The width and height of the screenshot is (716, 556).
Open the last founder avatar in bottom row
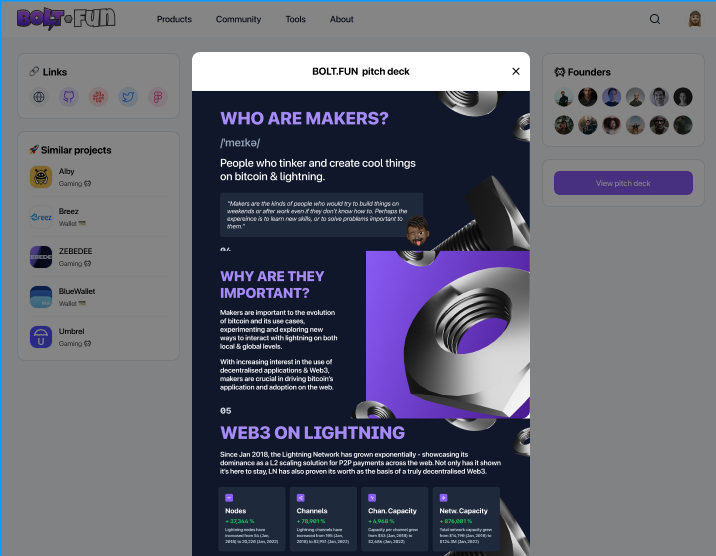pos(683,125)
